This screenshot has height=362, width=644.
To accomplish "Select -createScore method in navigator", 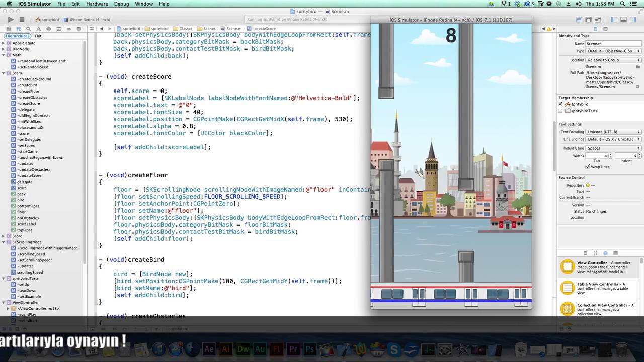I will click(x=29, y=104).
